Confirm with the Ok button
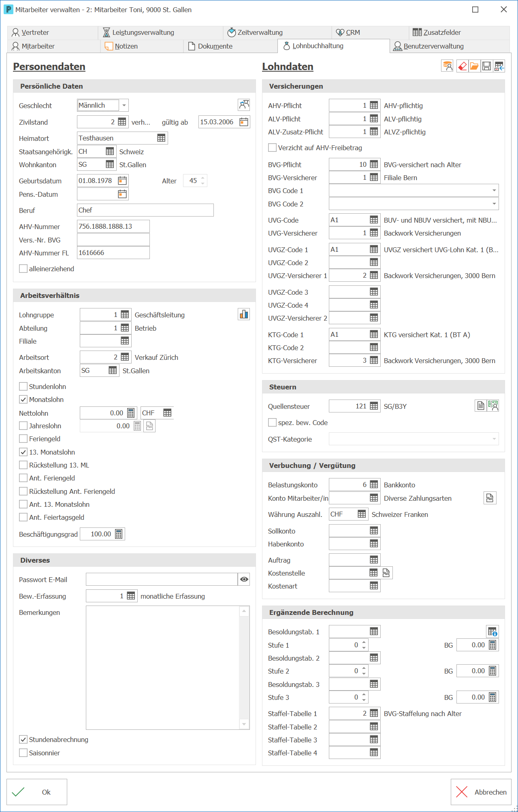The width and height of the screenshot is (518, 812). click(37, 792)
